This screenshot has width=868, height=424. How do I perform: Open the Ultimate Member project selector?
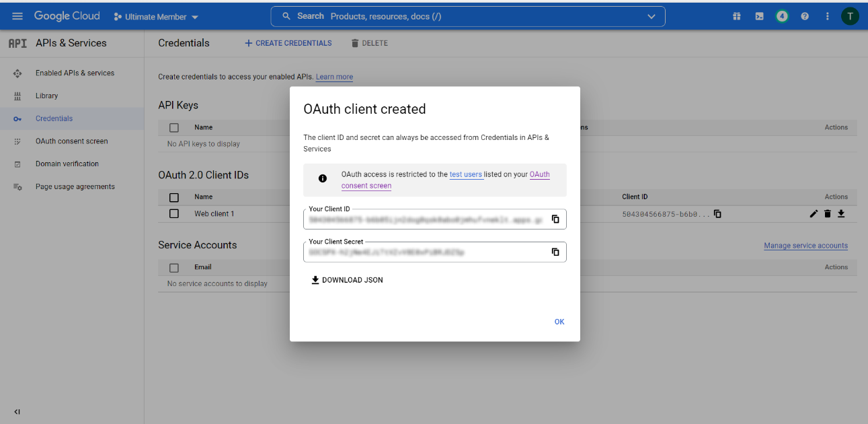156,17
